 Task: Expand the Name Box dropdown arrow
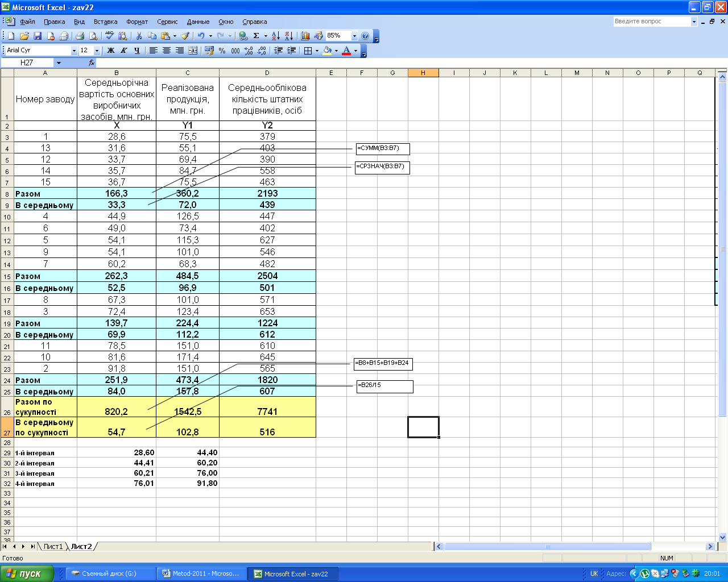point(58,63)
